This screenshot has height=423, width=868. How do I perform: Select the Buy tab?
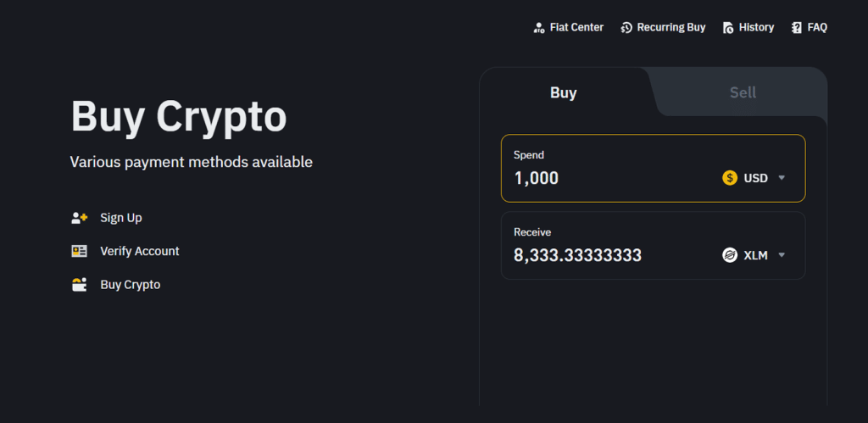564,92
